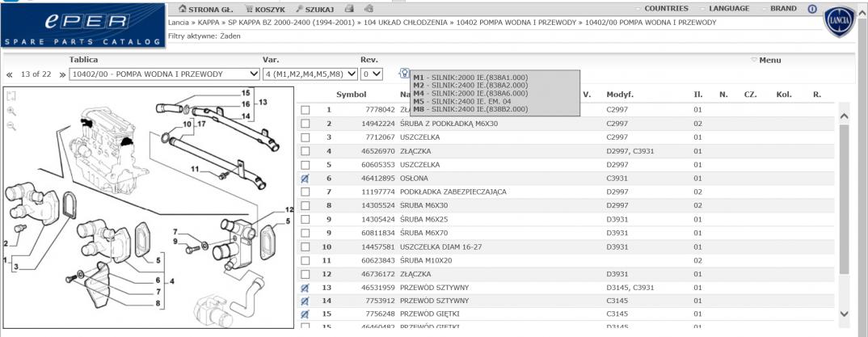The image size is (868, 337).
Task: Toggle marked checkbox for part 46531959
Action: coord(305,288)
